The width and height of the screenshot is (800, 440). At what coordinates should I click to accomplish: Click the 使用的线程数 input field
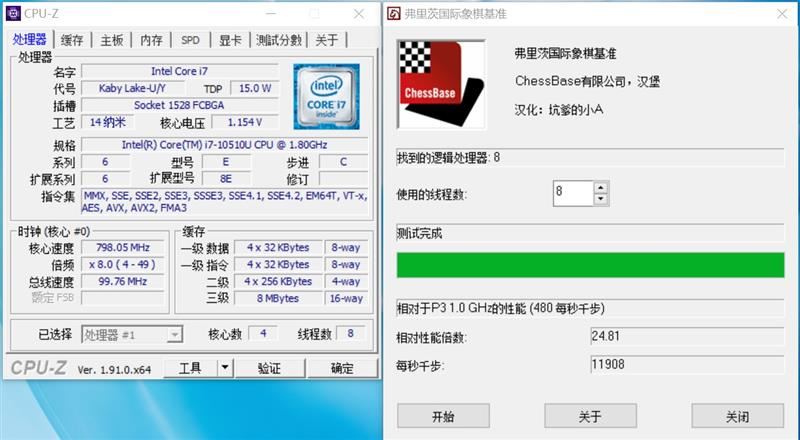(573, 193)
